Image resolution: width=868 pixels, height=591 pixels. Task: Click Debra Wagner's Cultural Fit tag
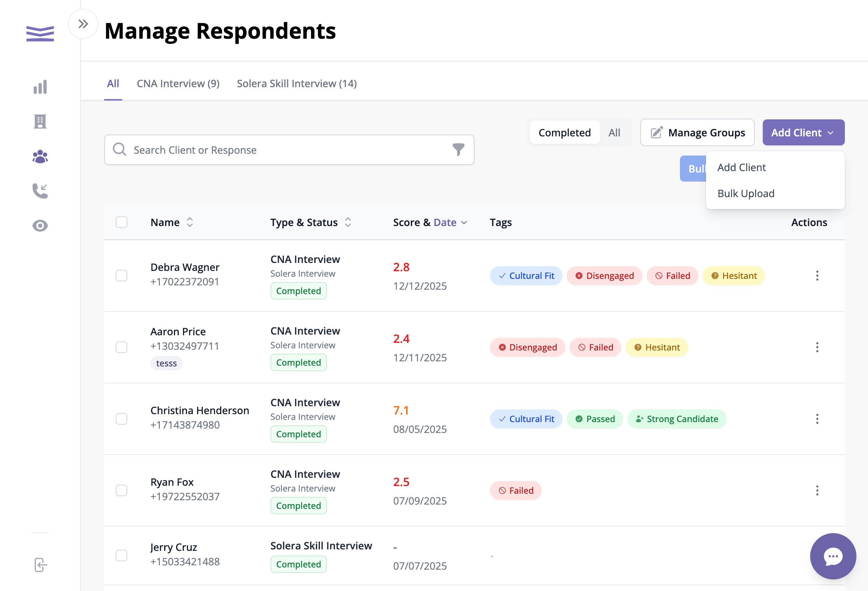click(x=526, y=276)
